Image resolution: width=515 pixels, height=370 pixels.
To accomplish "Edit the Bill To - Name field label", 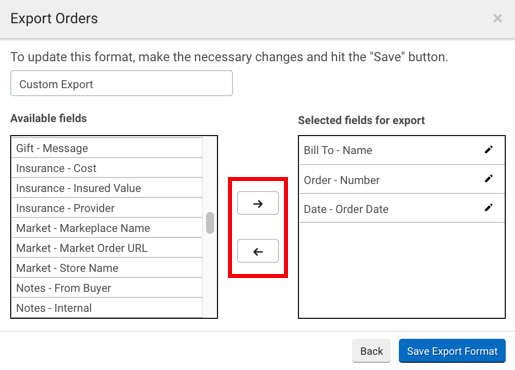I will pyautogui.click(x=488, y=150).
